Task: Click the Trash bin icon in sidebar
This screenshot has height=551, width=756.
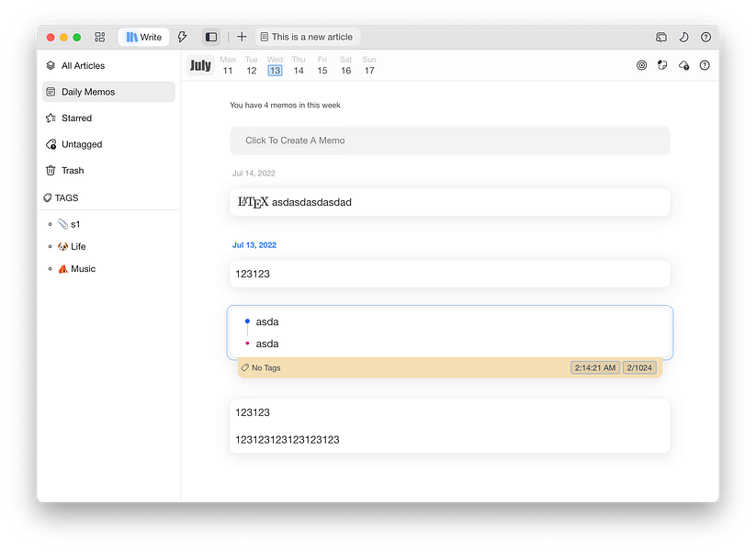Action: pos(51,170)
